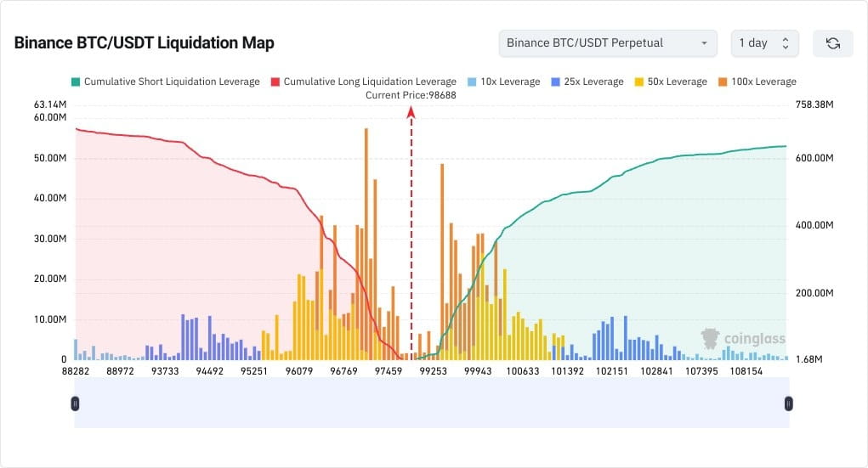
Task: Click the 63.14M left axis label
Action: 50,104
